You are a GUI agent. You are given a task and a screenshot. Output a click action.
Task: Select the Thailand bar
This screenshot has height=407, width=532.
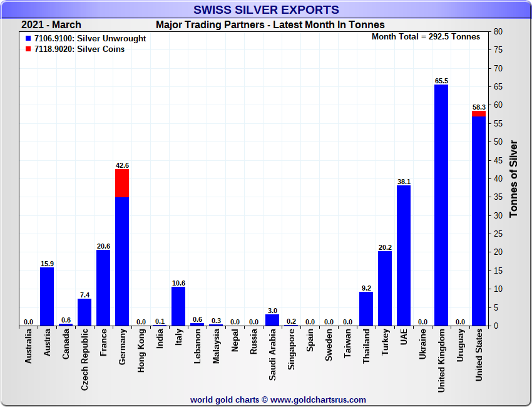(366, 309)
